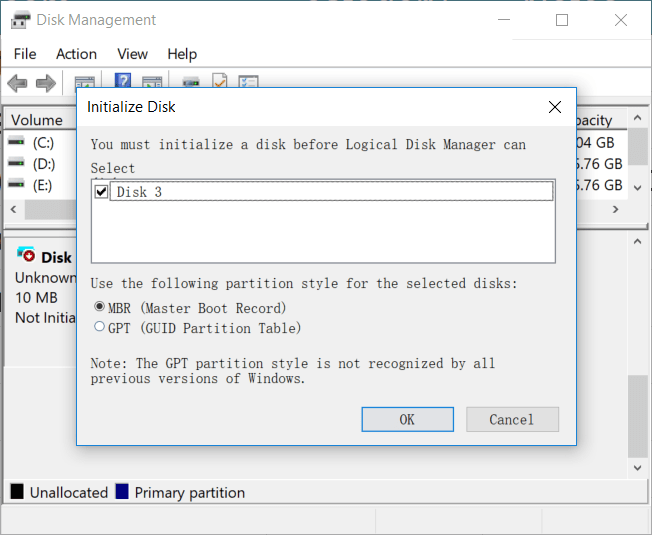652x535 pixels.
Task: Click the volume list scroll up arrow
Action: click(x=637, y=118)
